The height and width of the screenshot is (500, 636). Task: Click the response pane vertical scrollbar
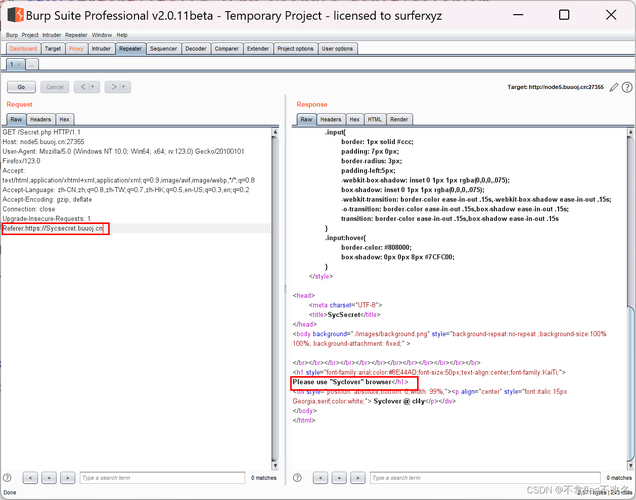coord(630,298)
